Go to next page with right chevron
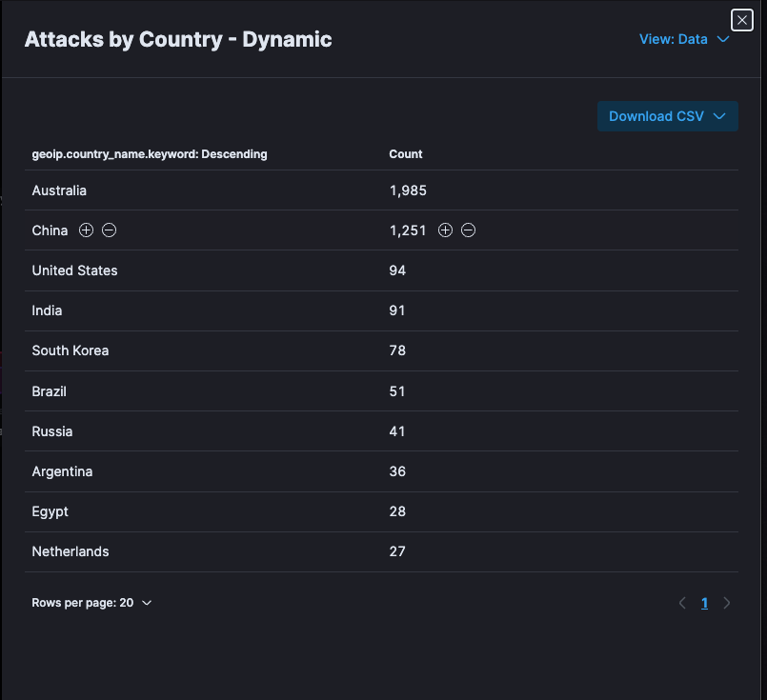 point(727,602)
